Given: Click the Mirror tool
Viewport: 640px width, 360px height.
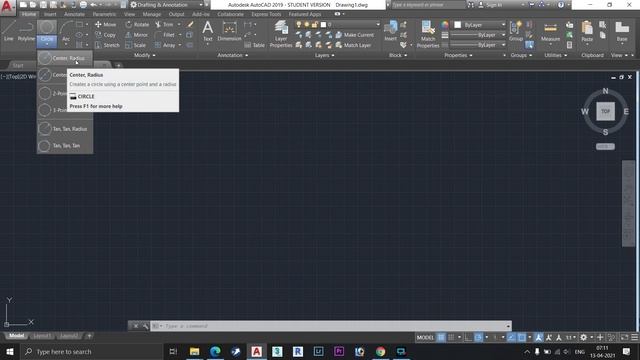Looking at the screenshot, I should tap(136, 35).
